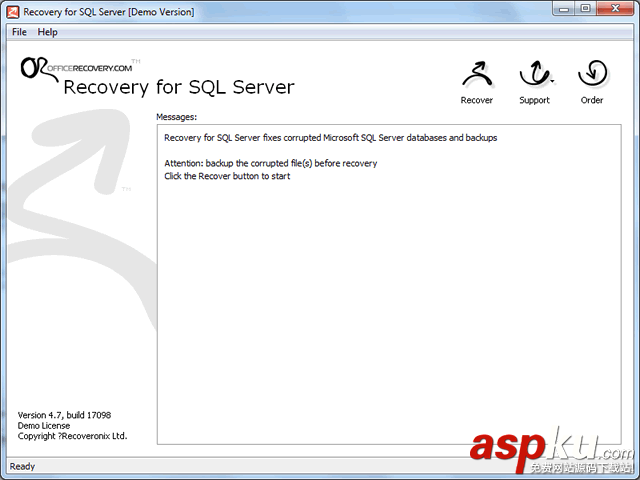
Task: Click the "Attention: backup the corrupted file(s)" line
Action: [271, 163]
